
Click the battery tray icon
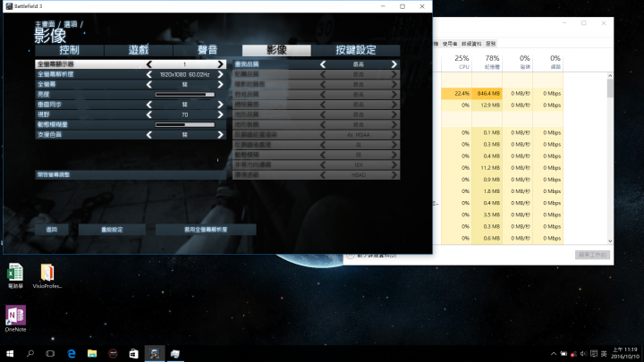(563, 354)
